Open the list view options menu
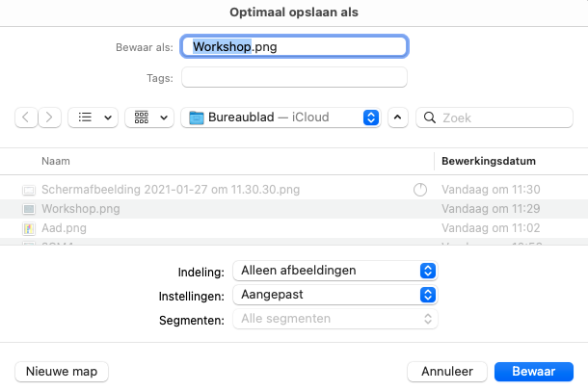Image resolution: width=588 pixels, height=391 pixels. pos(94,117)
